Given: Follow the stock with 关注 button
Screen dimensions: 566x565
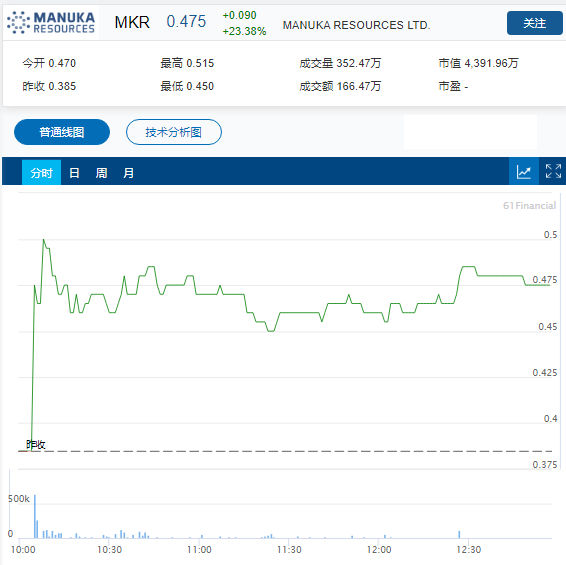Looking at the screenshot, I should pyautogui.click(x=534, y=23).
